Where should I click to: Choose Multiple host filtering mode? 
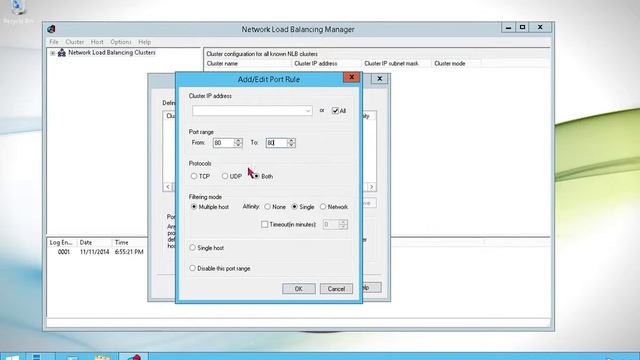pyautogui.click(x=194, y=207)
